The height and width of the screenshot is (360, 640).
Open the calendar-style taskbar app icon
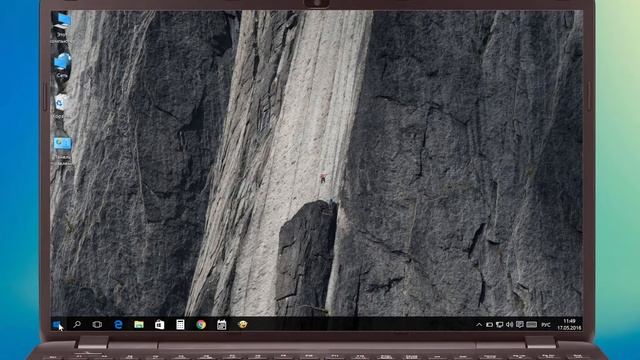tap(222, 324)
